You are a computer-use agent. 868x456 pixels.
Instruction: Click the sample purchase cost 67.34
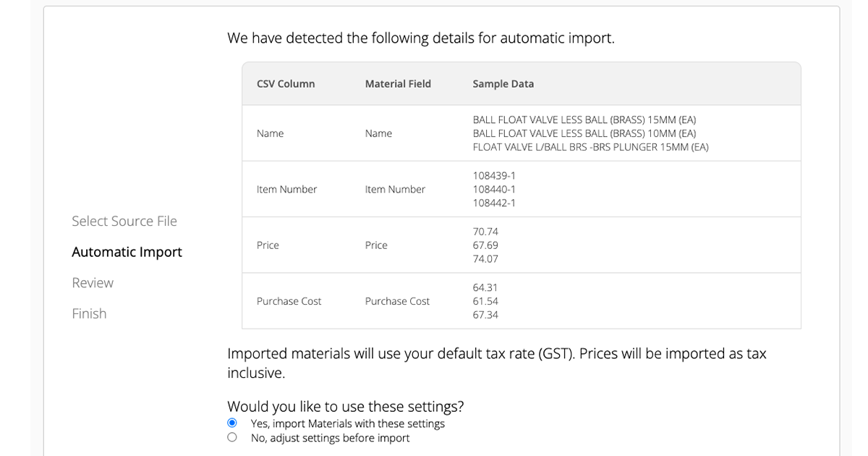coord(485,315)
